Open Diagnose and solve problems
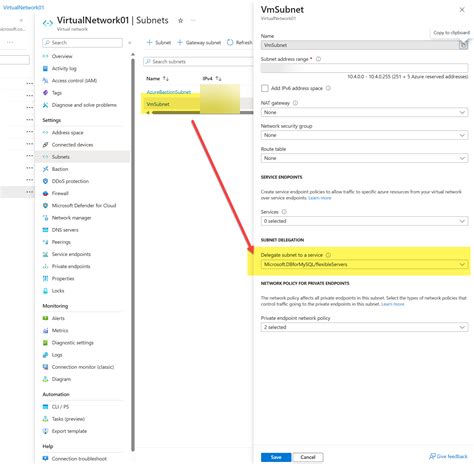The width and height of the screenshot is (474, 464). (84, 105)
